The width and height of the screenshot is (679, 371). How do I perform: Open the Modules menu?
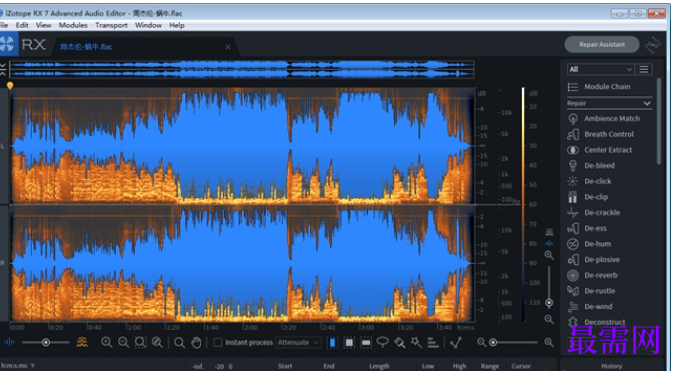pos(73,25)
